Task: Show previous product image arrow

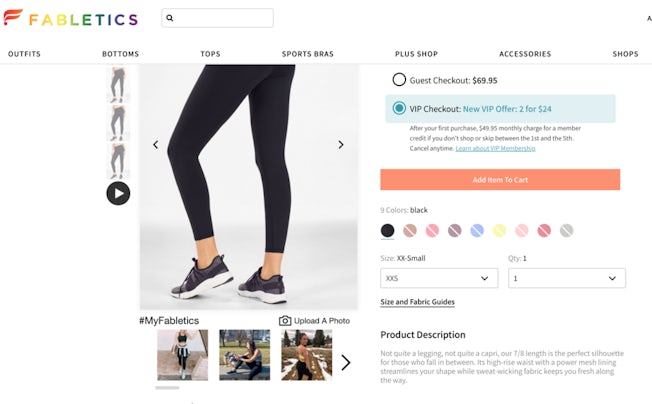Action: [155, 145]
